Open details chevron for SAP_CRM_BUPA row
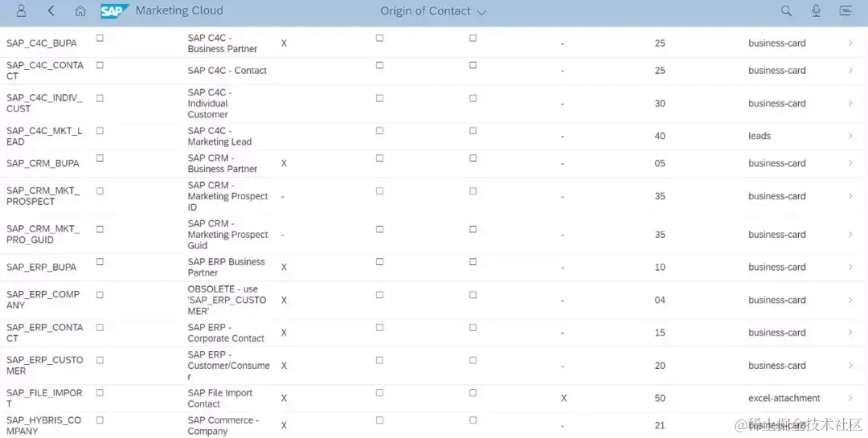Viewport: 868px width, 438px height. click(x=850, y=163)
